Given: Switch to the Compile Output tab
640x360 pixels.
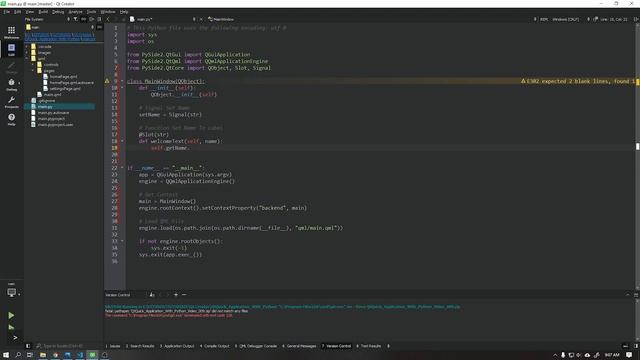Looking at the screenshot, I should (215, 346).
